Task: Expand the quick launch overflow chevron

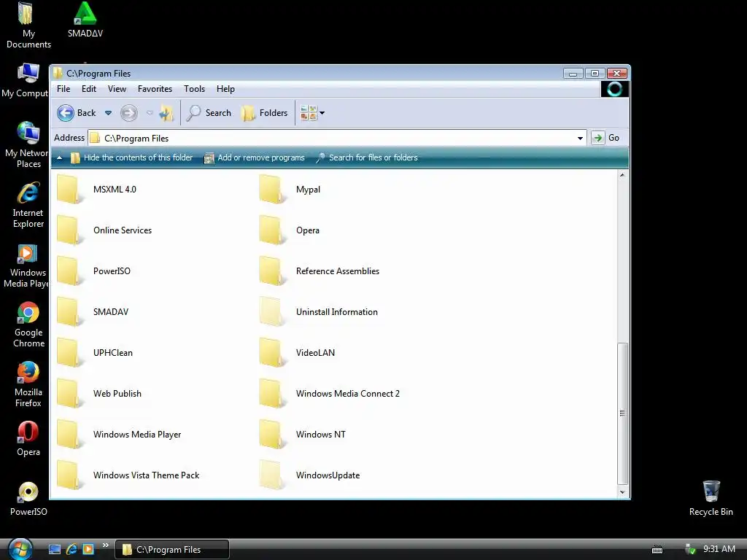Action: coord(105,545)
